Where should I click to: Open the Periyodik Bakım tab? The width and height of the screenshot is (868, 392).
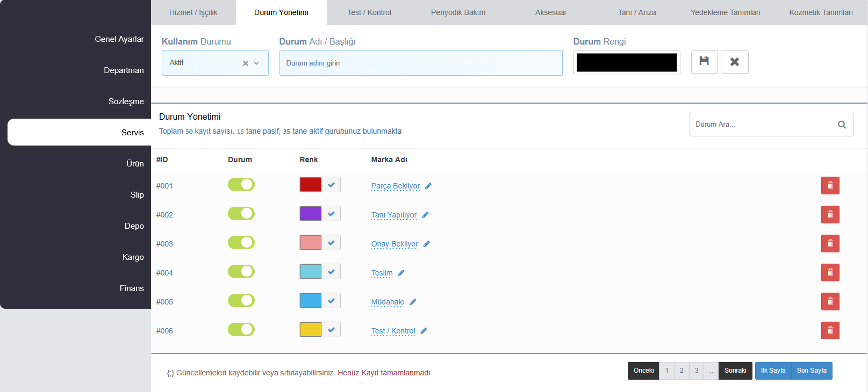458,12
